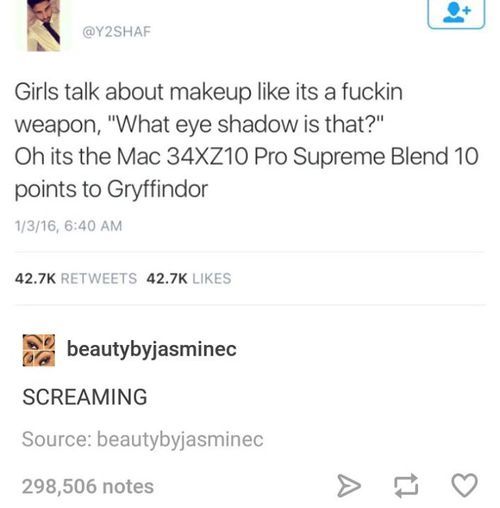This screenshot has width=500, height=508.
Task: Tap the follow user icon button
Action: pyautogui.click(x=456, y=14)
